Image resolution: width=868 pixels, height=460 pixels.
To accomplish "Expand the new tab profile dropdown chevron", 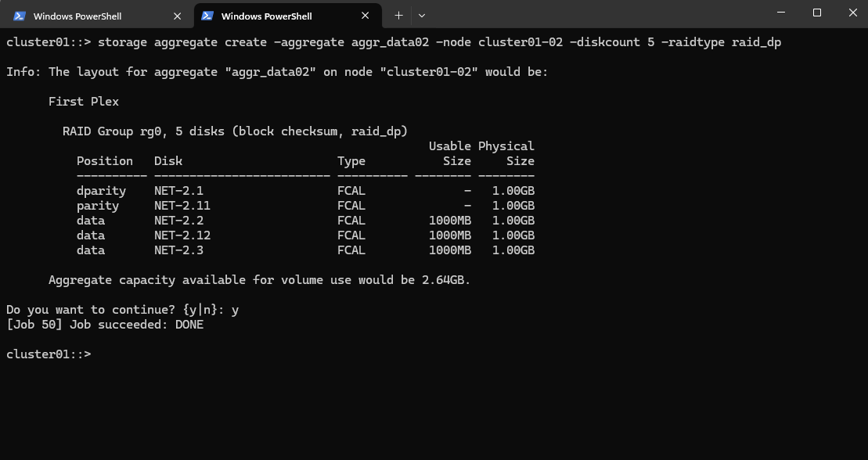I will pos(422,16).
